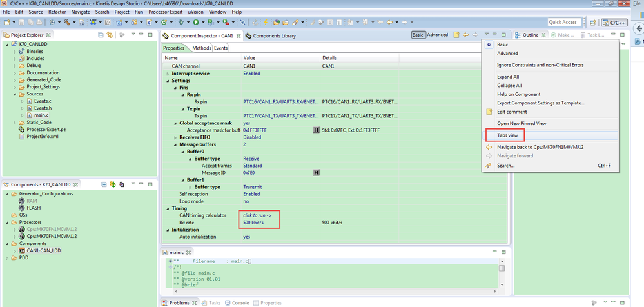This screenshot has width=644, height=307.
Task: Expand the Generated_Code folder
Action: point(15,80)
